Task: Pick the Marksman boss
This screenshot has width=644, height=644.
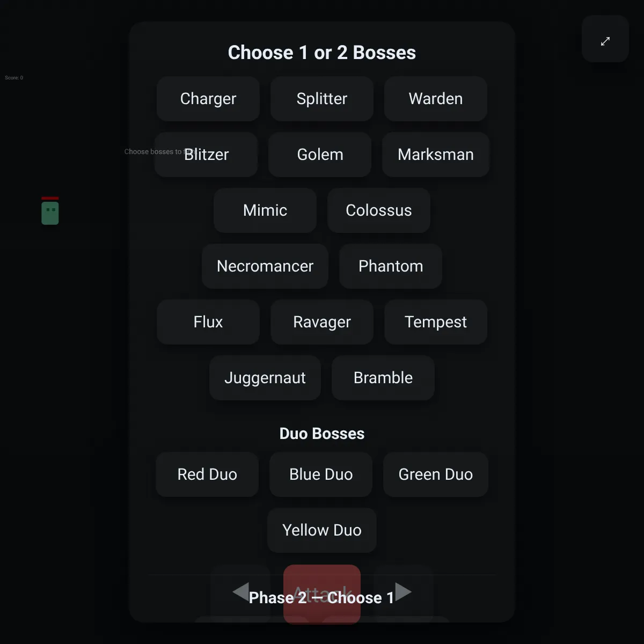Action: pyautogui.click(x=436, y=155)
